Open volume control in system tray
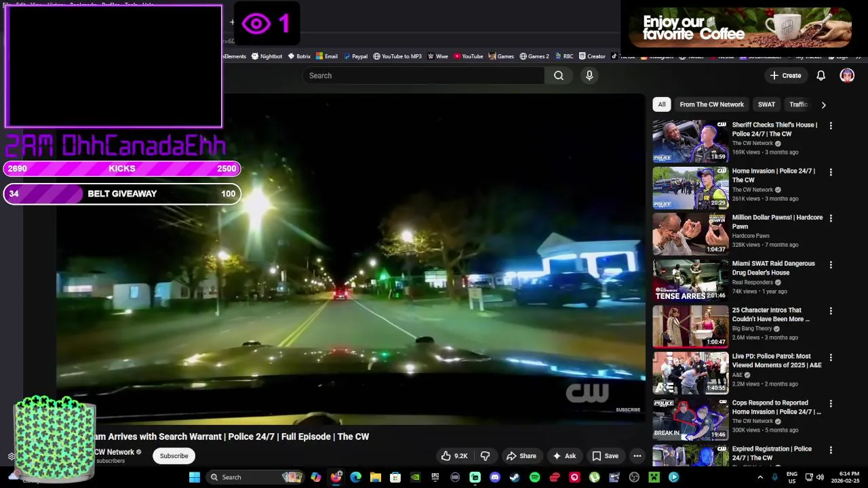Image resolution: width=868 pixels, height=488 pixels. (x=820, y=477)
